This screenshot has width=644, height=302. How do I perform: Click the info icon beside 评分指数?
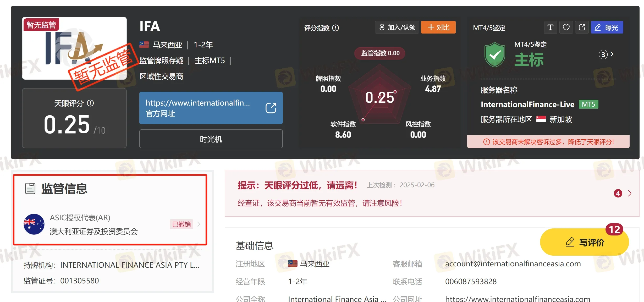tap(335, 28)
